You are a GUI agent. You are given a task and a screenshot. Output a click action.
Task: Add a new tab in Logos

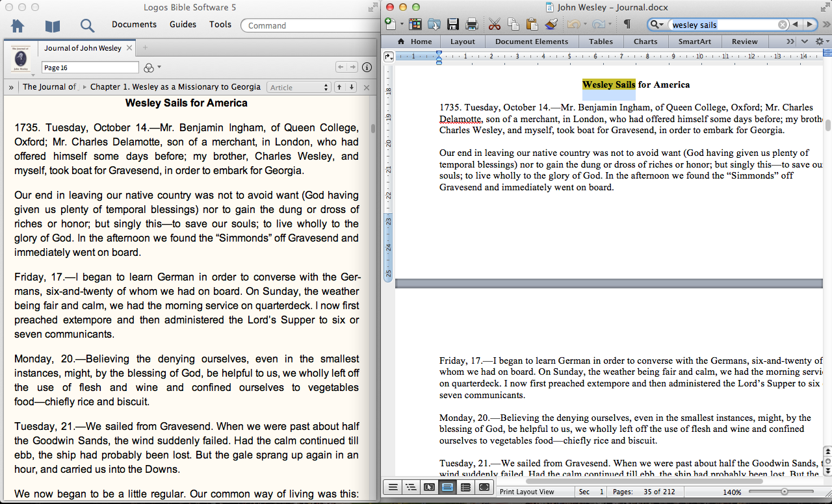145,47
